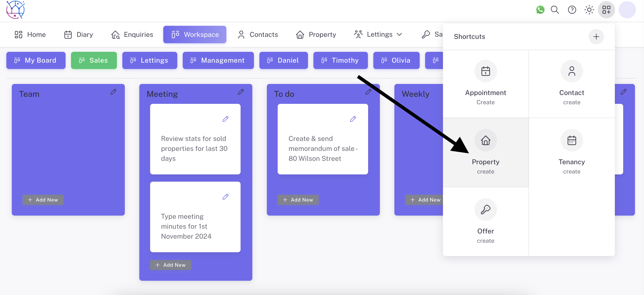Click Add New in Team column

coord(43,200)
